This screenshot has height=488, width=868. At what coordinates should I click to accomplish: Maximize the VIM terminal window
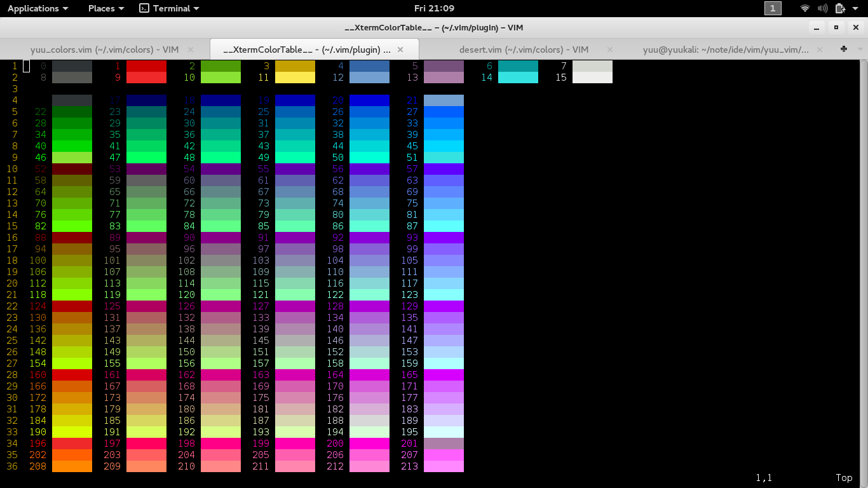click(x=836, y=27)
